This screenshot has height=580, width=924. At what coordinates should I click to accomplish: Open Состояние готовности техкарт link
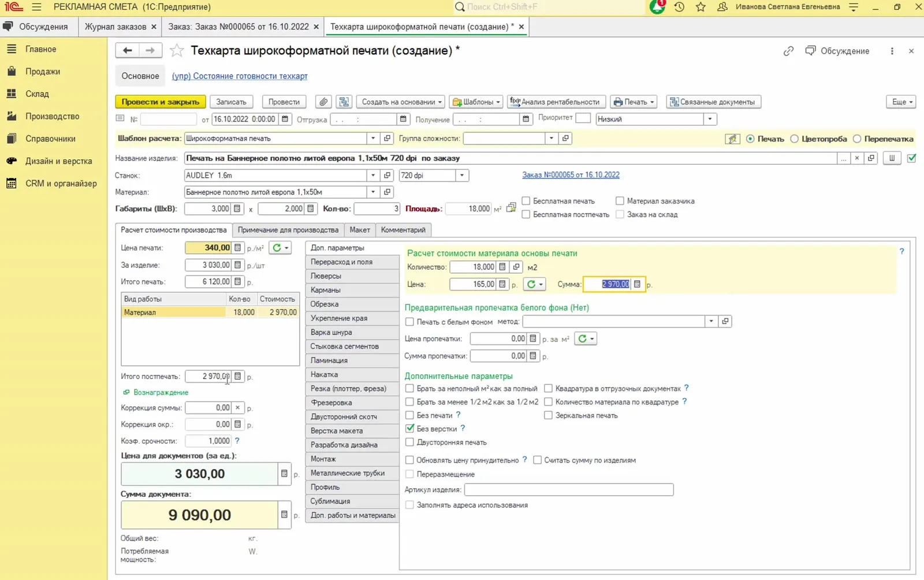click(x=240, y=76)
